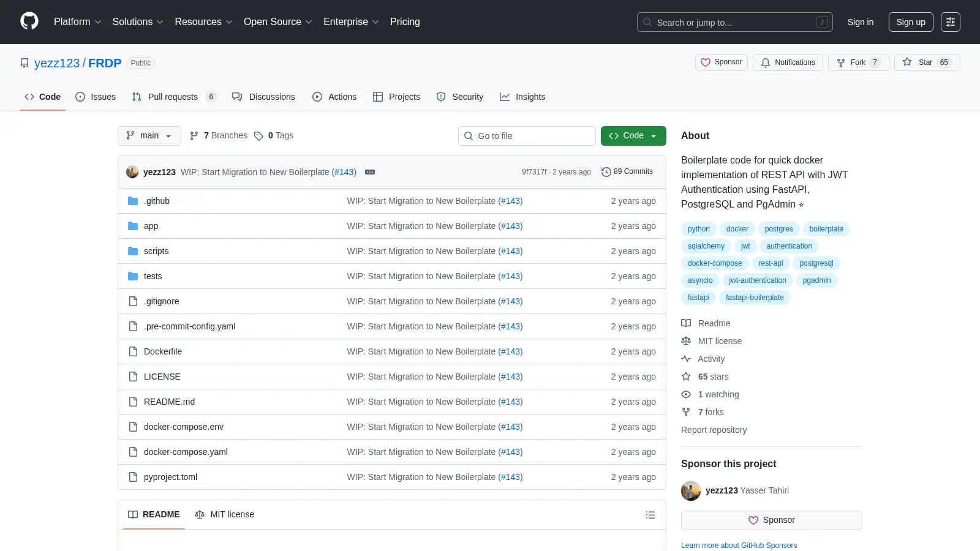The height and width of the screenshot is (551, 980).
Task: Click the docker-compose topic tag
Action: click(715, 263)
